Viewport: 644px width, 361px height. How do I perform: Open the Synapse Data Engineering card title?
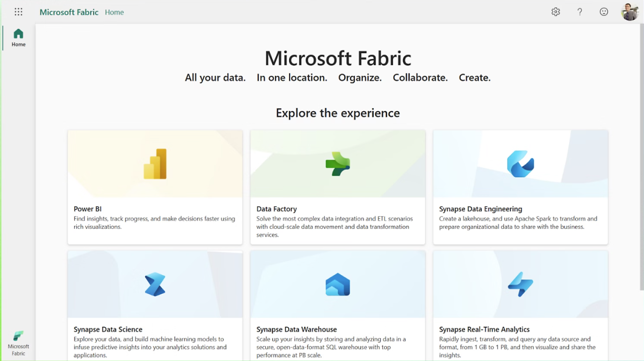coord(480,209)
